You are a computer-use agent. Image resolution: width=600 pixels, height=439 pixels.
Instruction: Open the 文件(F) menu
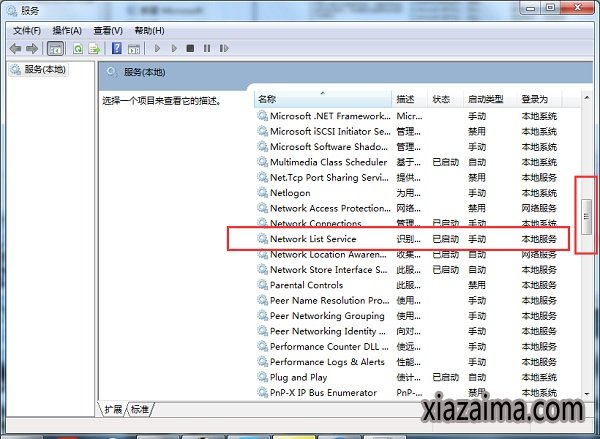click(x=27, y=31)
